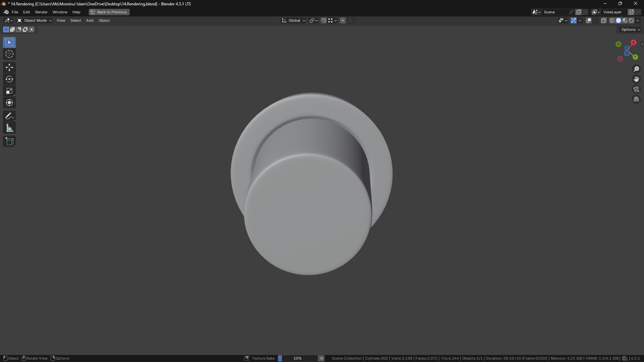
Task: Toggle X-ray mode
Action: click(603, 21)
